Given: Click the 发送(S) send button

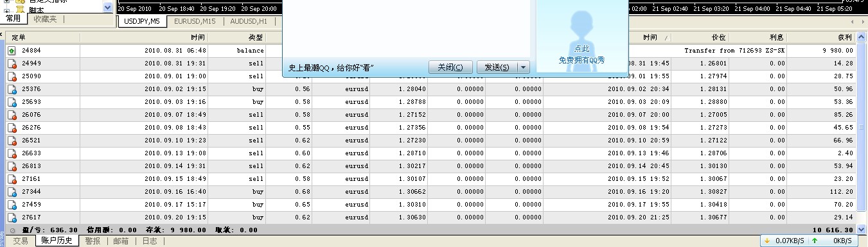Looking at the screenshot, I should (x=497, y=67).
